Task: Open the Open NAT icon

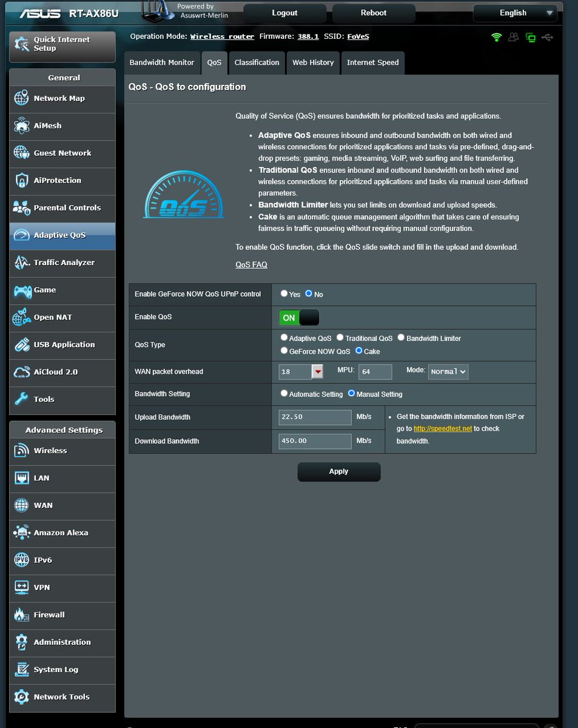Action: click(21, 317)
